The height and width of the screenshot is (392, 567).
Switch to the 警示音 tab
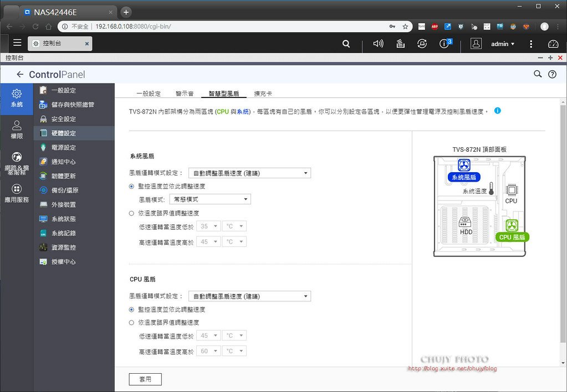click(185, 94)
